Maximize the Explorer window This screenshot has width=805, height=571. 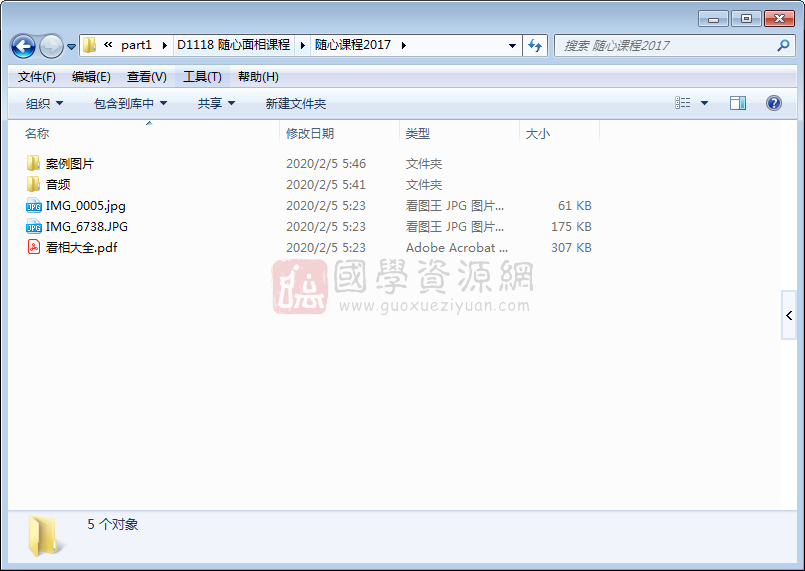[746, 19]
